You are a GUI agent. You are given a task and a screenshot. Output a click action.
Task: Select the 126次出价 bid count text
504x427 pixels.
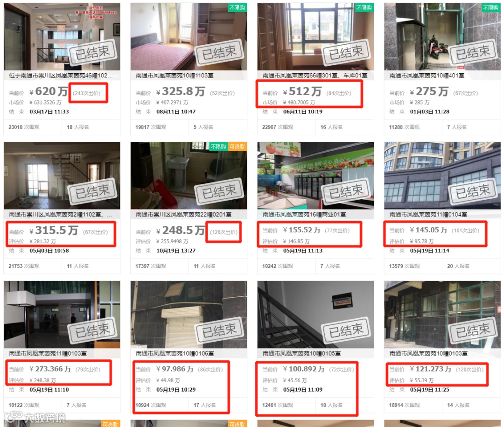224,232
